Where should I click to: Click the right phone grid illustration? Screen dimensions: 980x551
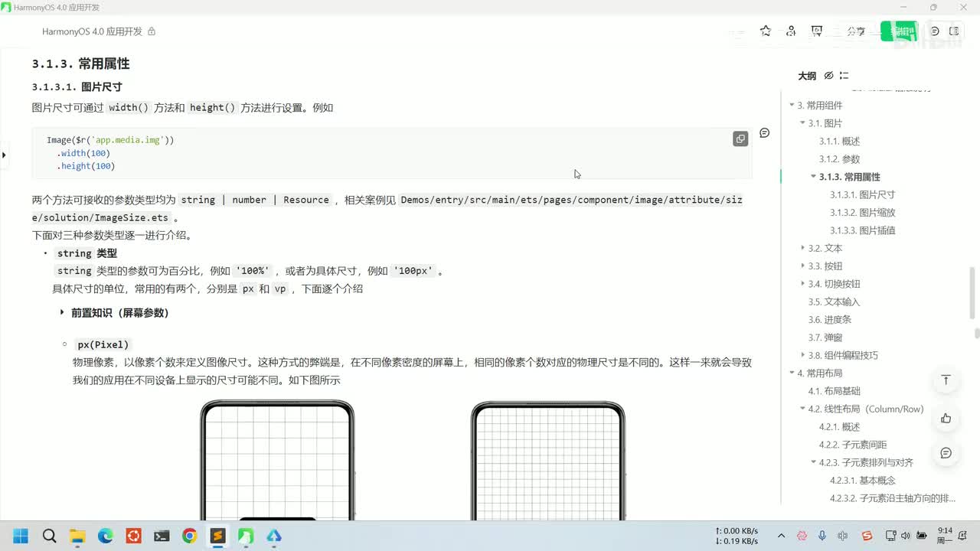click(x=547, y=460)
